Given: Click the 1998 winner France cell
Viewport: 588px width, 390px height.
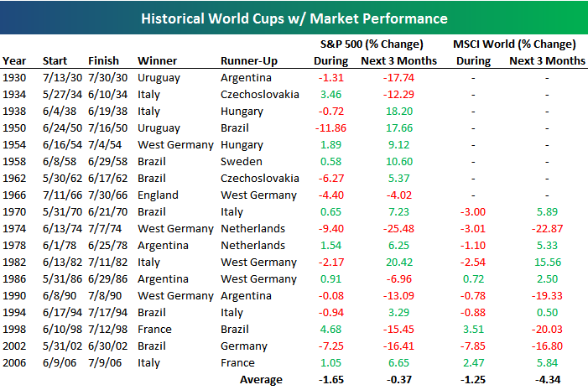Looking at the screenshot, I should pyautogui.click(x=154, y=330).
